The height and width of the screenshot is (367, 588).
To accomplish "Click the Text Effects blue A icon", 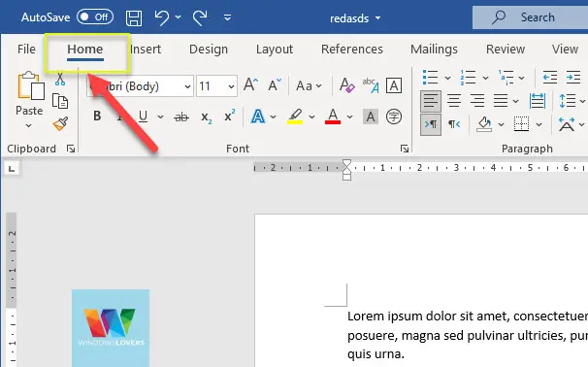I will click(258, 117).
